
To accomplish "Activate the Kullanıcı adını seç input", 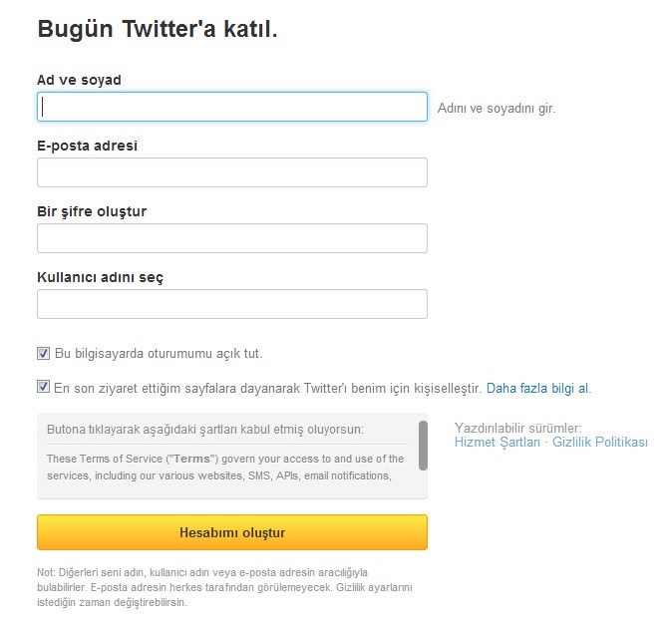I will click(x=232, y=304).
